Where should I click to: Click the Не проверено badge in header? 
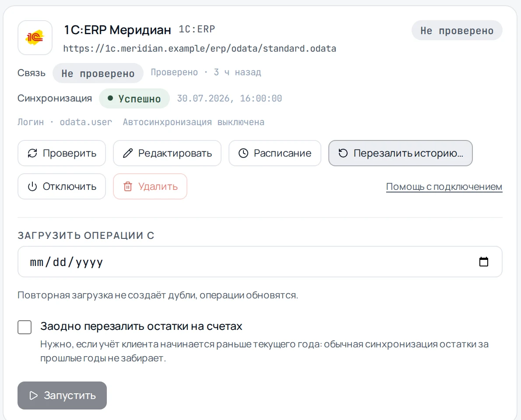457,31
